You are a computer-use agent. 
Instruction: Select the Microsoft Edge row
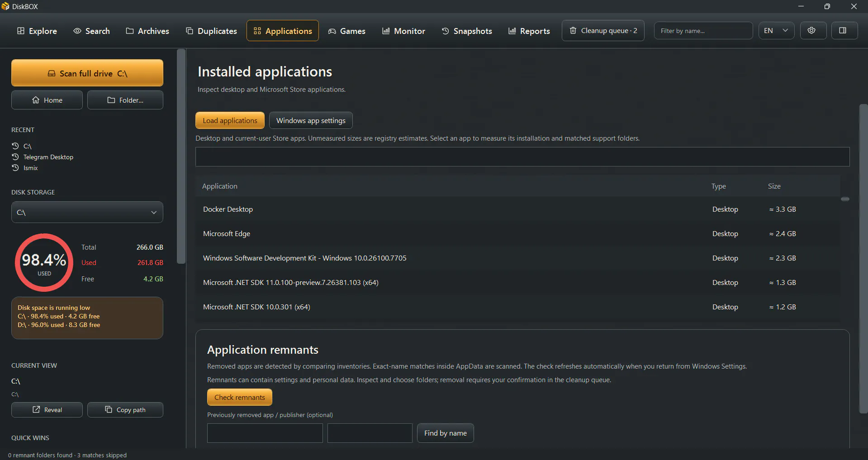[518, 234]
